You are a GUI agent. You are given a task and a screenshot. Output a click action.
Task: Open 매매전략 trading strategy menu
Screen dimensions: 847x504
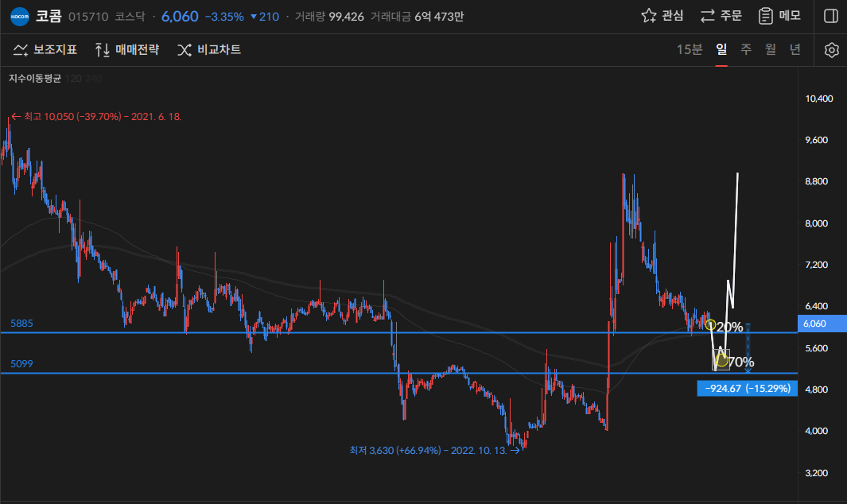point(126,50)
